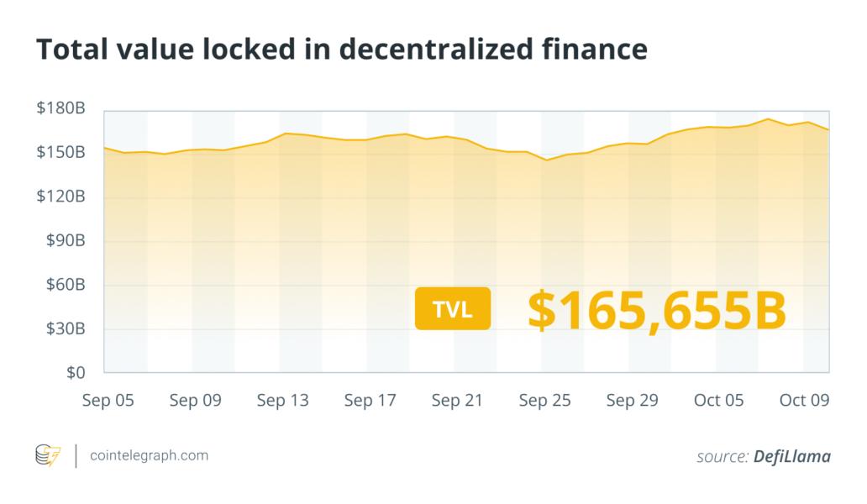Viewport: 867px width, 504px height.
Task: Select the Sep 21 date label
Action: 457,401
